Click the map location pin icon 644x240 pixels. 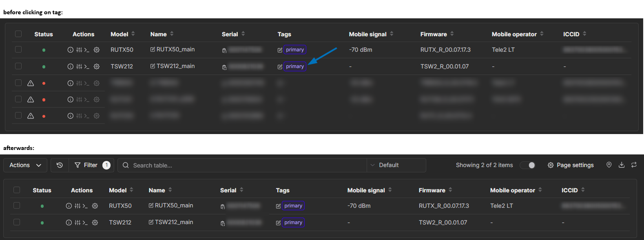coord(609,165)
